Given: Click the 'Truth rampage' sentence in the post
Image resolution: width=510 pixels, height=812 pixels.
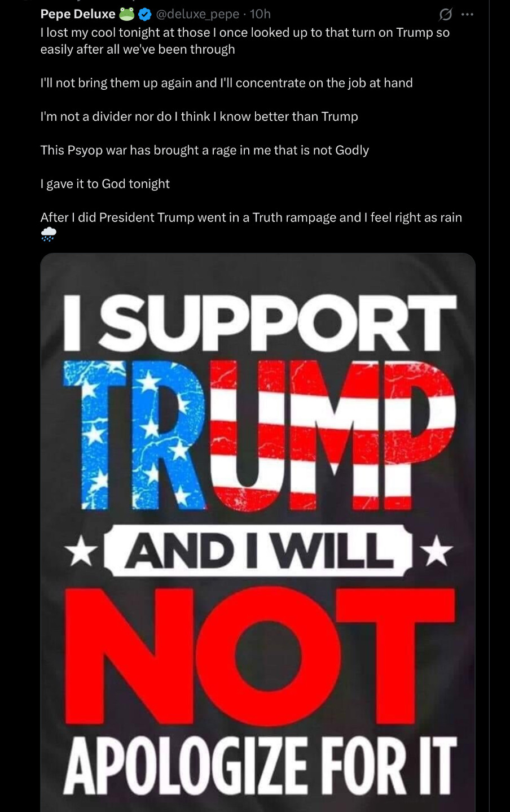Looking at the screenshot, I should [x=251, y=217].
